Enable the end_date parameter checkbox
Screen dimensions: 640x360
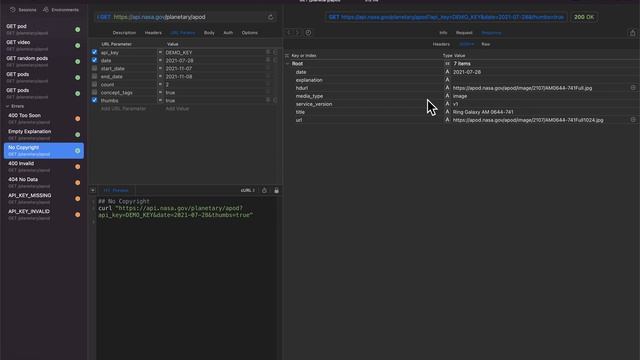click(x=94, y=76)
